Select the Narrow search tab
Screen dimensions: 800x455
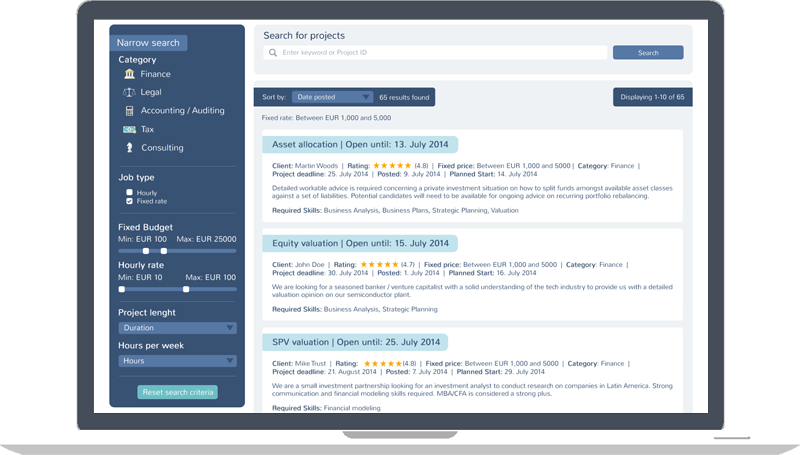(x=148, y=43)
